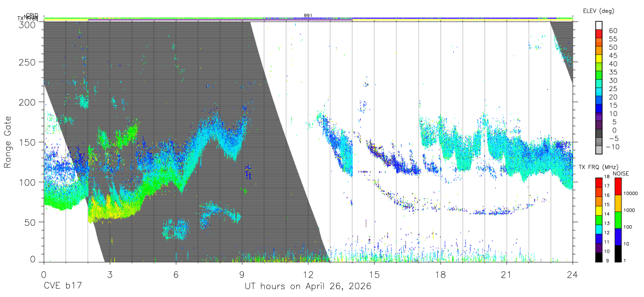Viewport: 644px width, 297px height.
Task: Click the red segment of the NOISE bar
Action: [618, 186]
